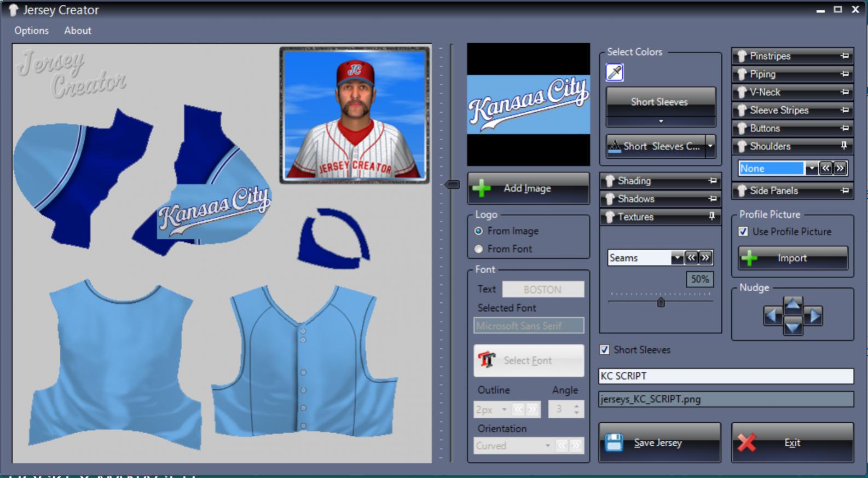Pin the V-Neck panel
The height and width of the screenshot is (478, 868).
tap(844, 92)
